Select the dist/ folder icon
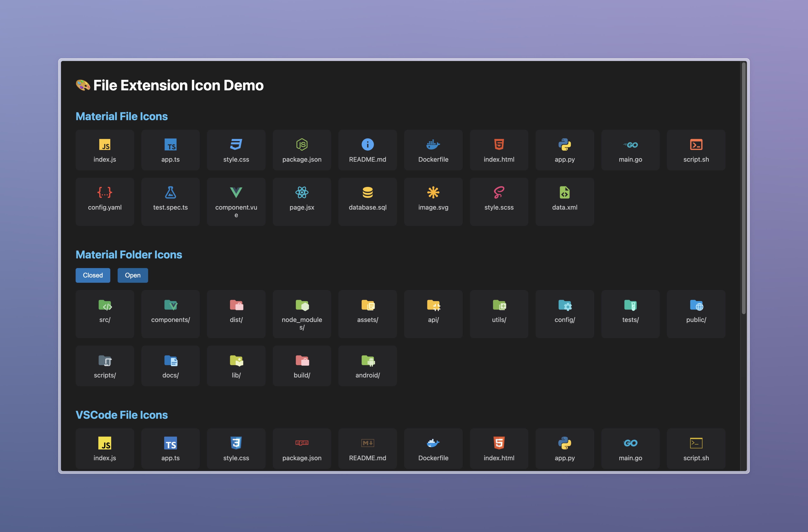The height and width of the screenshot is (532, 808). (236, 305)
